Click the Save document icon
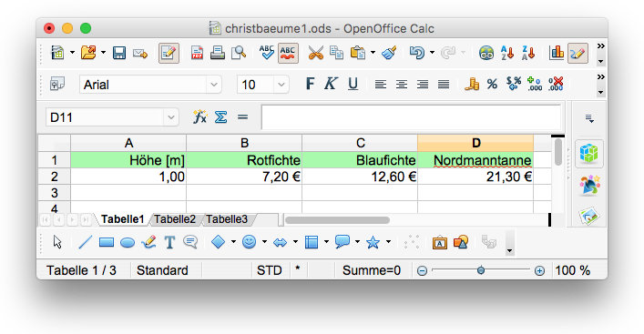The width and height of the screenshot is (644, 334). tap(119, 53)
